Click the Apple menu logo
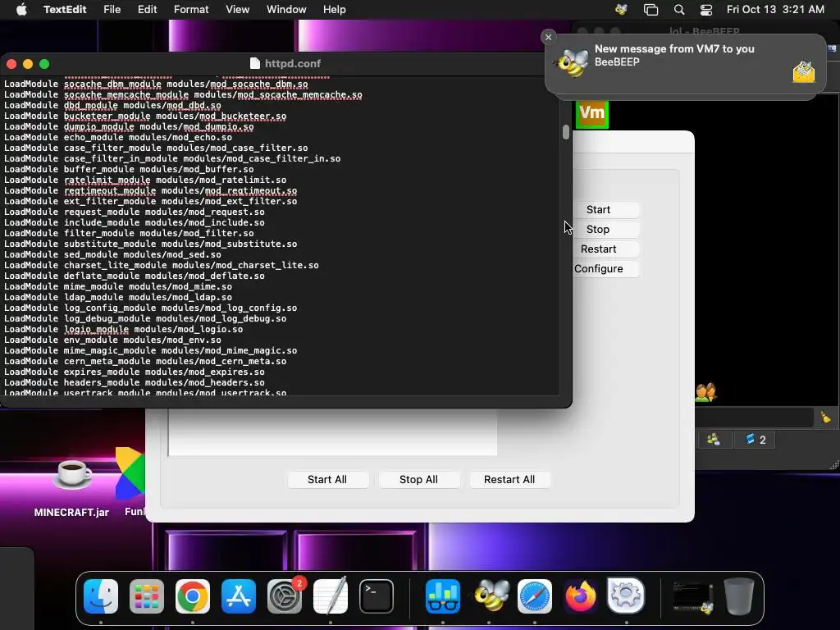The height and width of the screenshot is (630, 840). pyautogui.click(x=21, y=10)
